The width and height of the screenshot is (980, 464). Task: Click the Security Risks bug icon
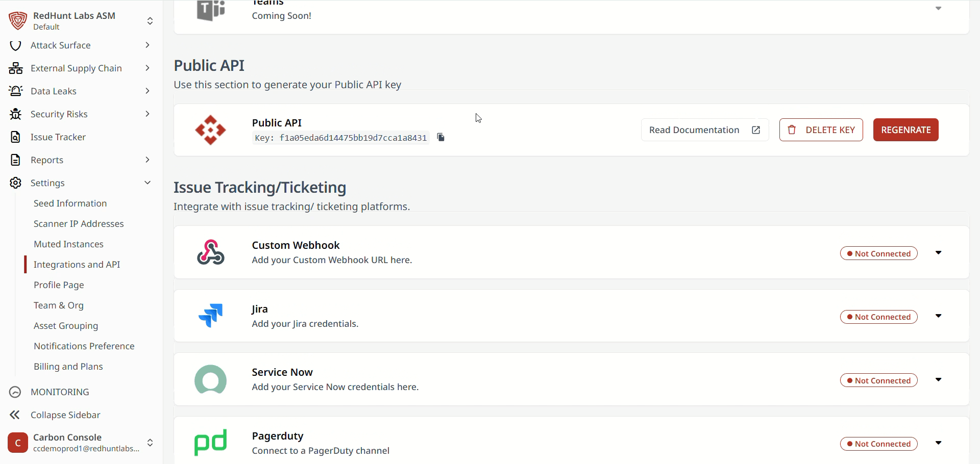tap(15, 114)
